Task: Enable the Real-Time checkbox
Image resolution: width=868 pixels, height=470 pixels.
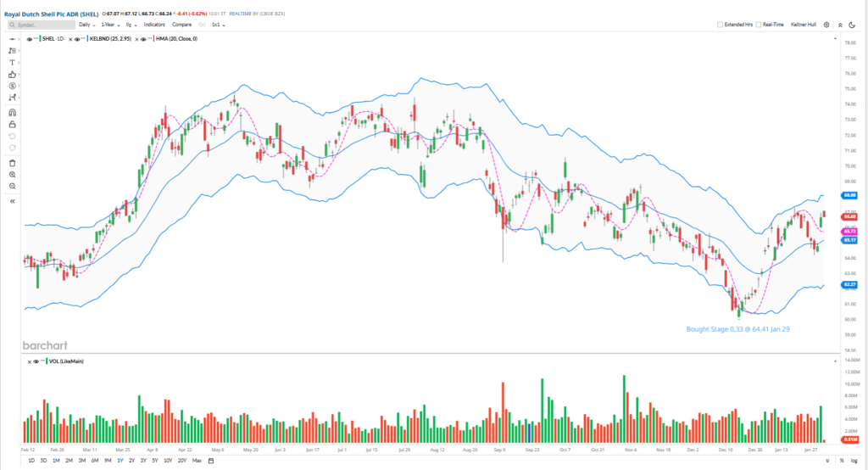Action: (x=759, y=25)
